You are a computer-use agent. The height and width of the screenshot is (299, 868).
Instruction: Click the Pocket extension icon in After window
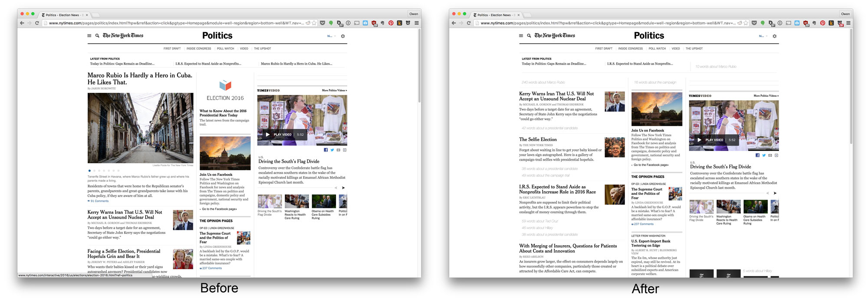[755, 23]
